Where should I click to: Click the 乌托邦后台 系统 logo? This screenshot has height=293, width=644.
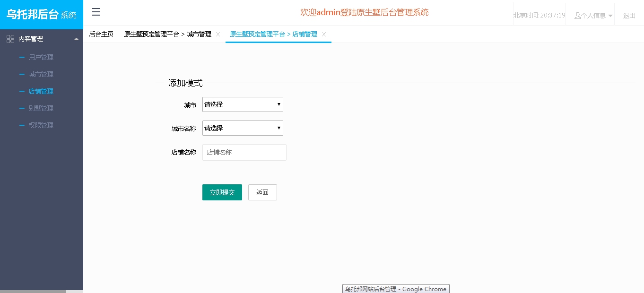tap(42, 15)
